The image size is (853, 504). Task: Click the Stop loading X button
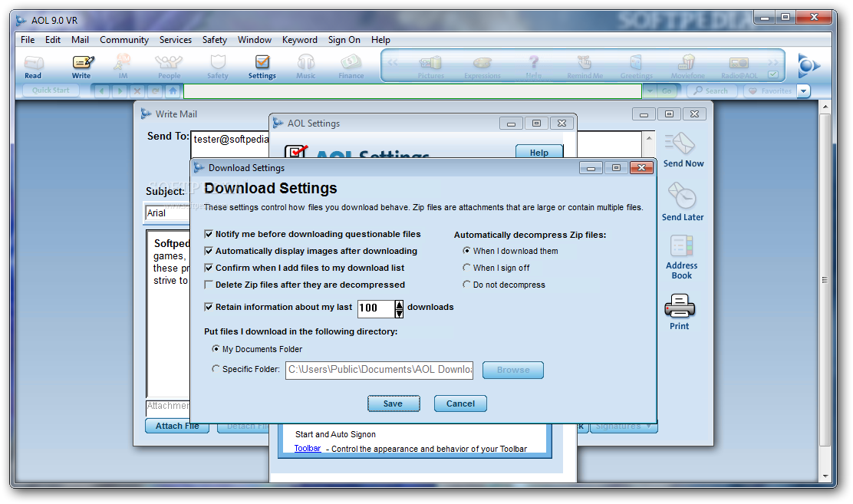coord(137,91)
